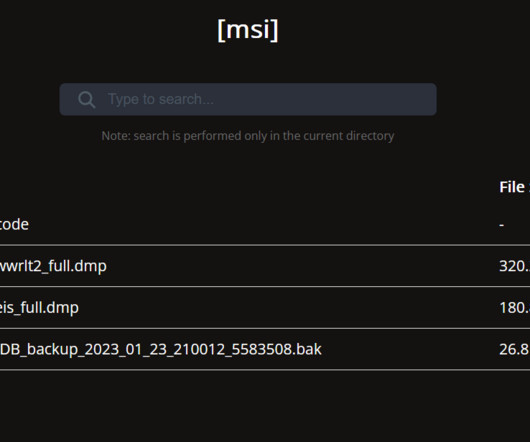Click the 180 size value for eis_full.dmp

[514, 308]
